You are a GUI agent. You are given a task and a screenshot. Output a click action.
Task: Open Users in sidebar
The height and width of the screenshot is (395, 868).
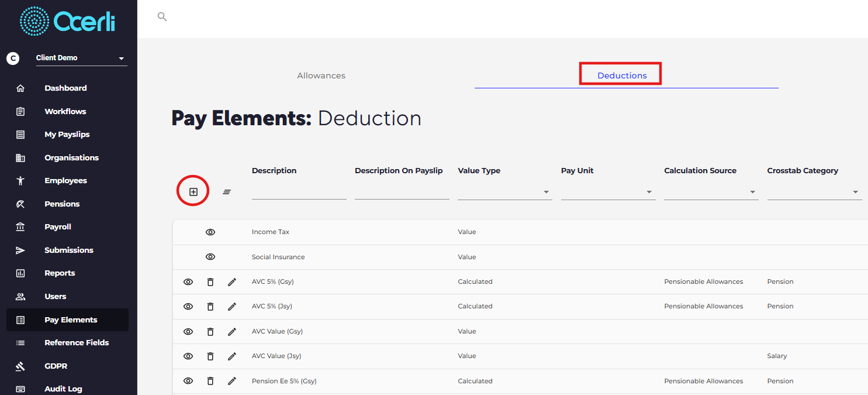pyautogui.click(x=56, y=297)
